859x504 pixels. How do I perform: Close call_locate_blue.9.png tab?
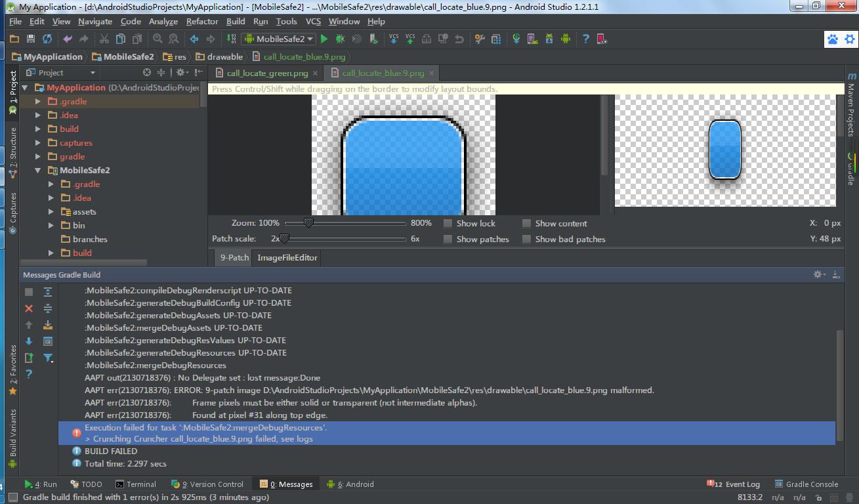tap(431, 73)
